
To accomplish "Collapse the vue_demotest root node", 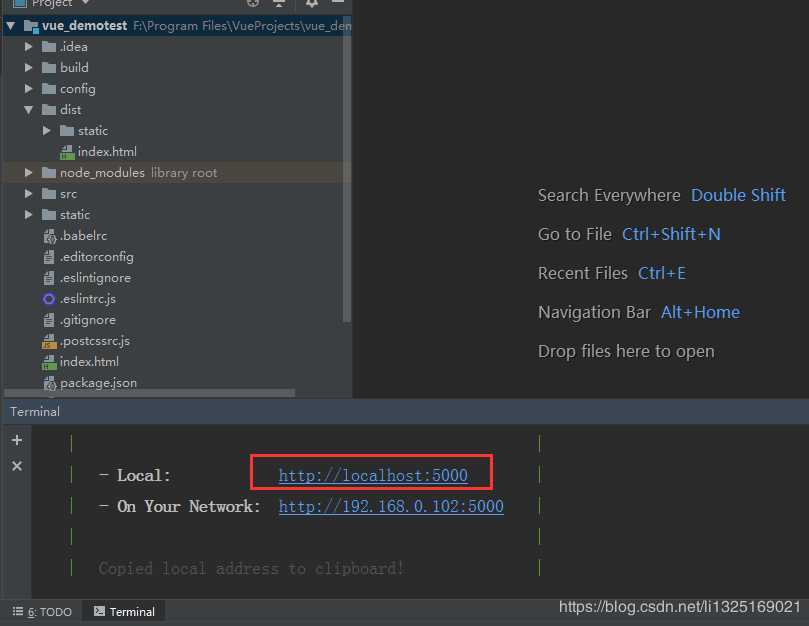I will coord(11,25).
